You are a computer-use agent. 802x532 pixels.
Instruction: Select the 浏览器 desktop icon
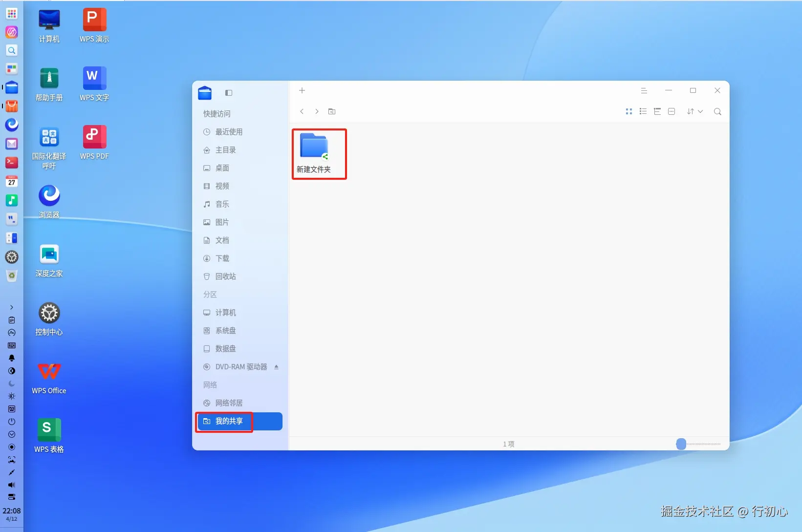49,202
